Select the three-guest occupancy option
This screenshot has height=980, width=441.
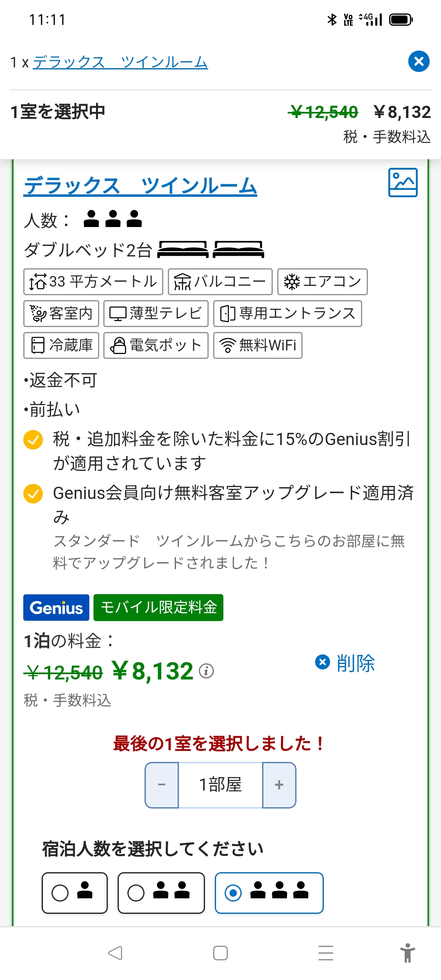269,893
